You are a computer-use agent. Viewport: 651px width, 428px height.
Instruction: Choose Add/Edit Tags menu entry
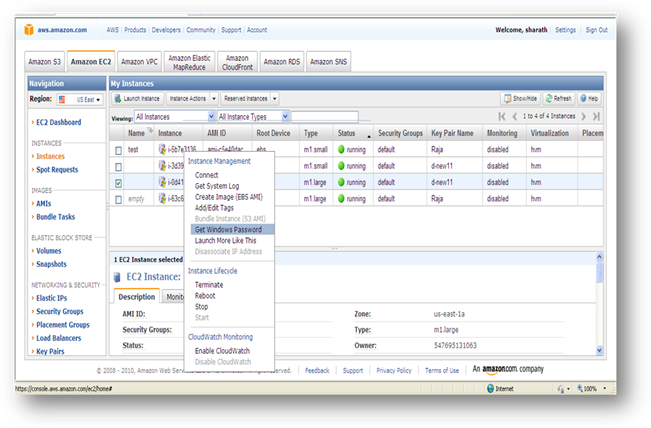[214, 208]
